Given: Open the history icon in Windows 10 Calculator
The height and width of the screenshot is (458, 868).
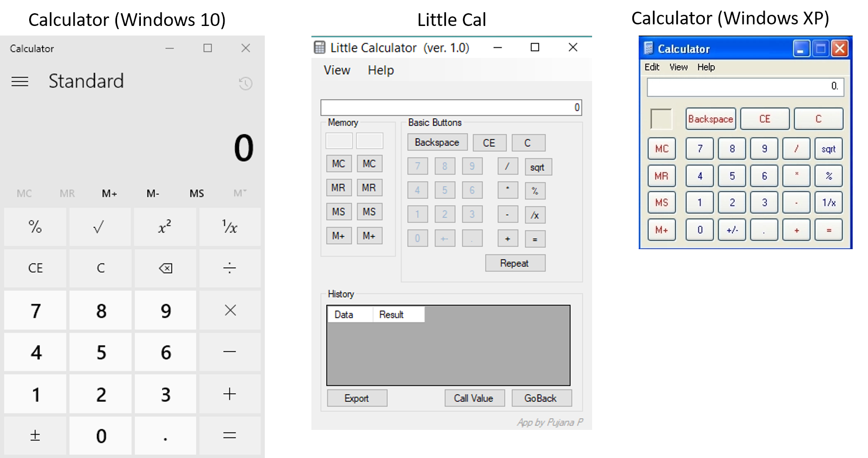Looking at the screenshot, I should (x=245, y=83).
